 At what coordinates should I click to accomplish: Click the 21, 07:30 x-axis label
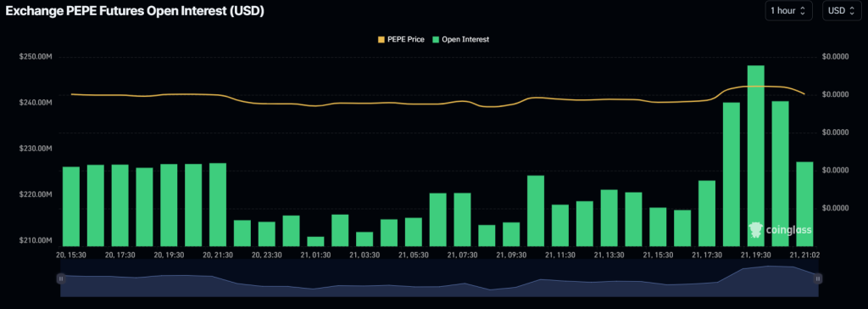(x=462, y=255)
